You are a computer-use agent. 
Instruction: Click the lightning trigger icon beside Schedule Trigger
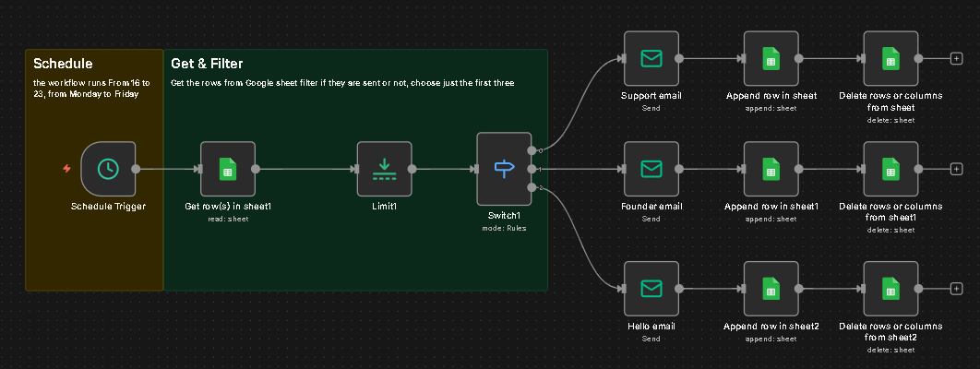pos(66,169)
